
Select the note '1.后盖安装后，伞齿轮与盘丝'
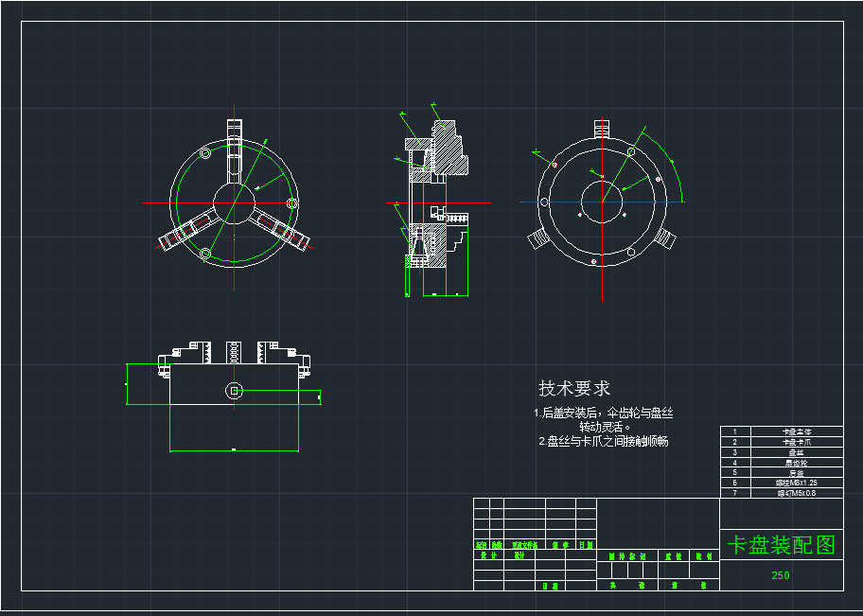603,413
